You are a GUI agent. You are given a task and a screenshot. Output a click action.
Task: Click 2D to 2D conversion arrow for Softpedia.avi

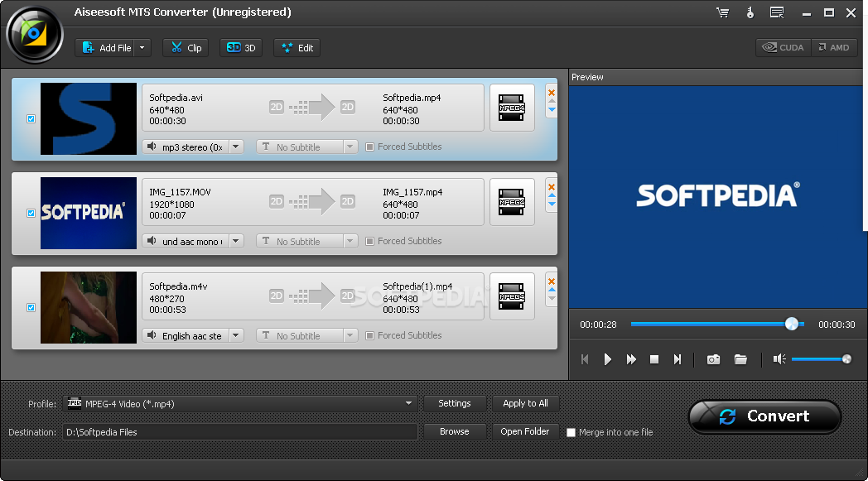pyautogui.click(x=312, y=108)
